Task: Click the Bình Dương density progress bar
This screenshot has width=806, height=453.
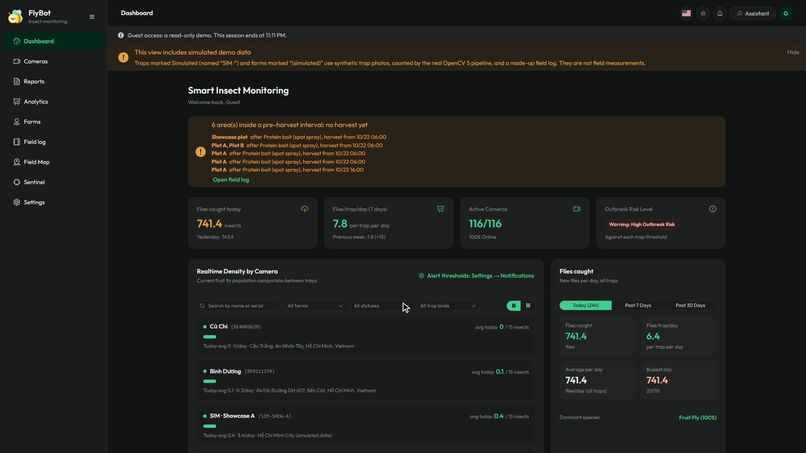Action: coord(210,382)
